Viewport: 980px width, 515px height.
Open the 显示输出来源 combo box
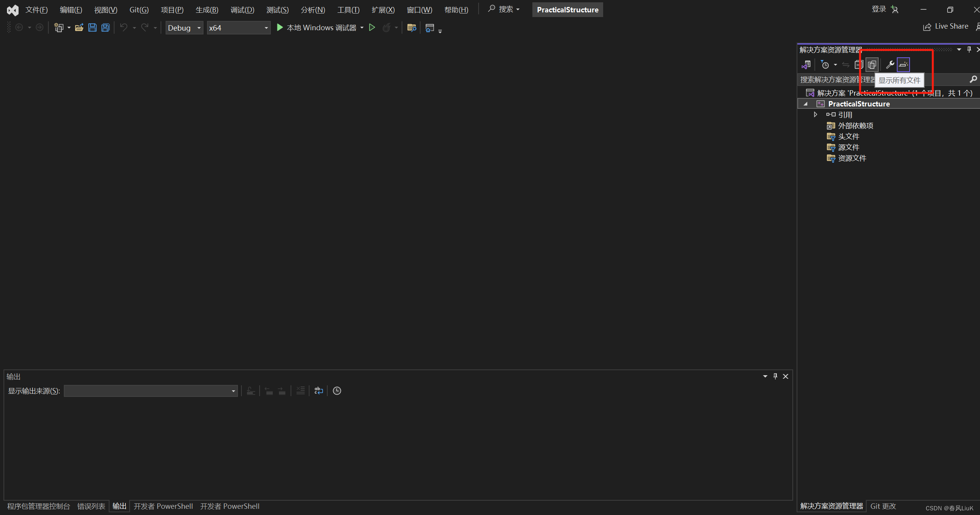point(151,391)
